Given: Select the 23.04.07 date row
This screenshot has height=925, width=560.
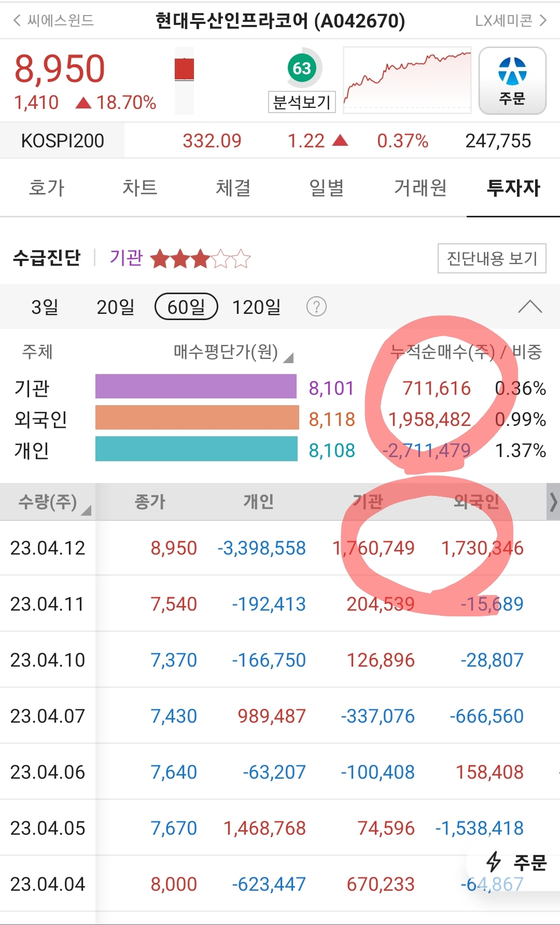Looking at the screenshot, I should coord(280,716).
